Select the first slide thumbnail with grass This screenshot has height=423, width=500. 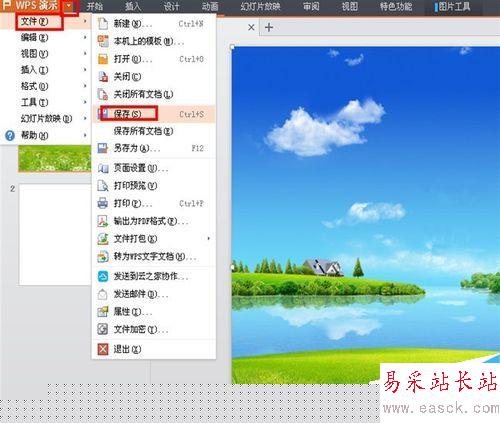(55, 158)
